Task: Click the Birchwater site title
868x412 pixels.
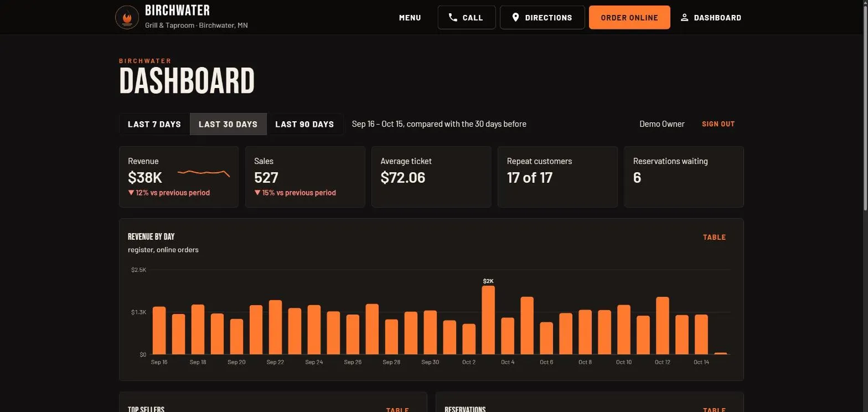Action: 177,11
